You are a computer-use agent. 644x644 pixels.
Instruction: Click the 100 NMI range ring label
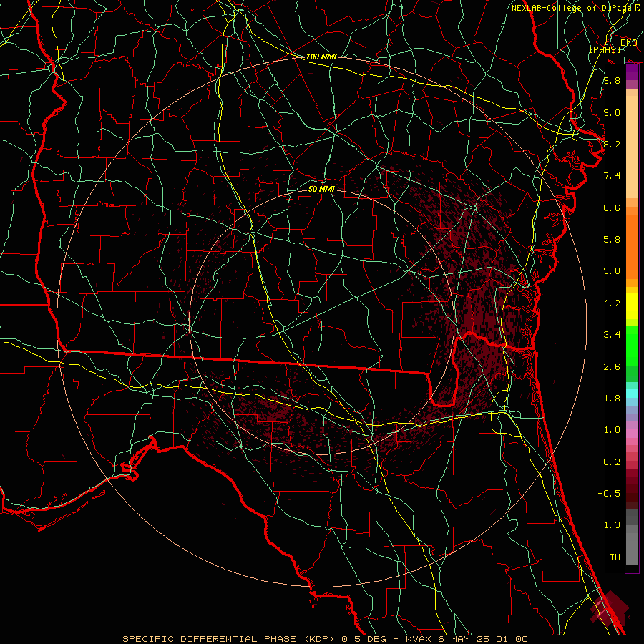(x=321, y=57)
